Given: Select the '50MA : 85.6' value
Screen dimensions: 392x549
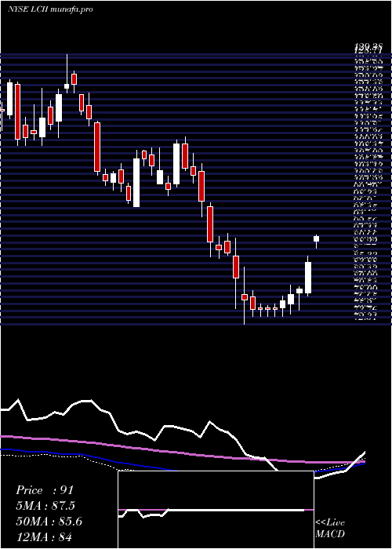Looking at the screenshot, I should (x=49, y=522).
